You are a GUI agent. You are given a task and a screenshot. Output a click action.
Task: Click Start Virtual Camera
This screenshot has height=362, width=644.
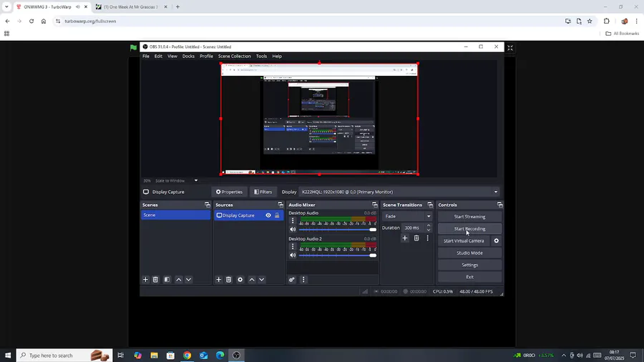(464, 241)
